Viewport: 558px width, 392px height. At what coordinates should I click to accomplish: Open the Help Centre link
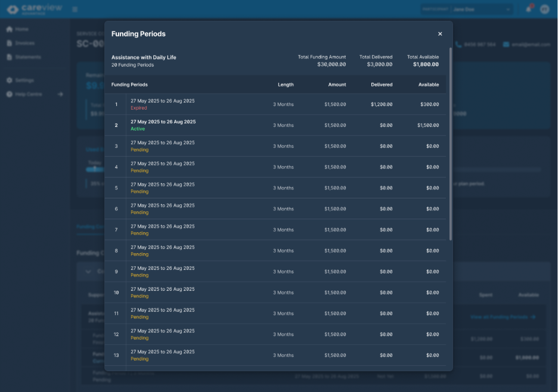click(28, 94)
